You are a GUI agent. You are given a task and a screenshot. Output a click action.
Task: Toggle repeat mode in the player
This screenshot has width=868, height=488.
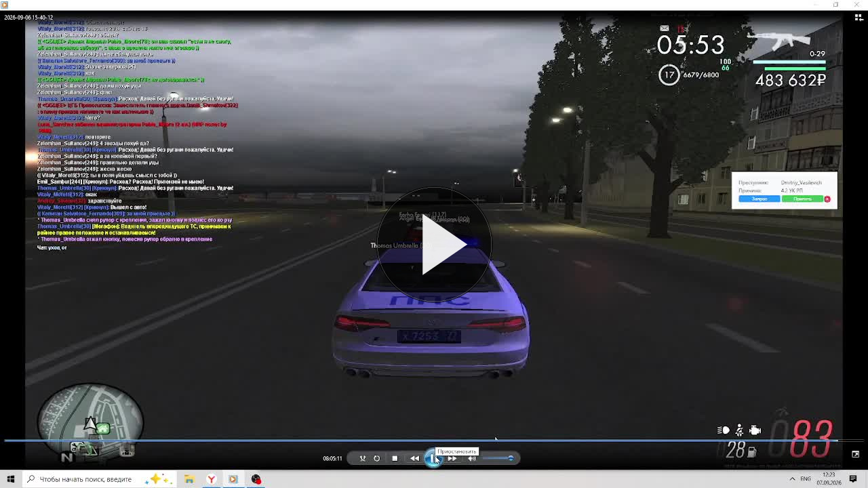coord(376,458)
